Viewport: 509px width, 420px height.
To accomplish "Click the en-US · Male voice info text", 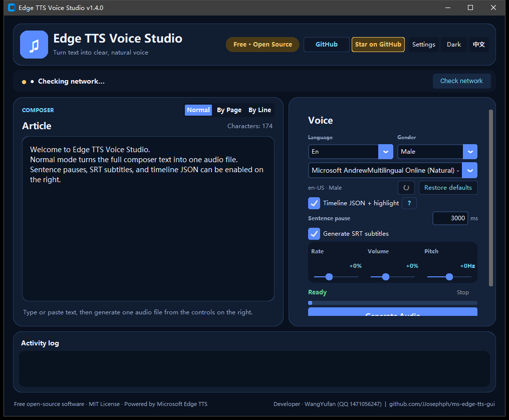I will pyautogui.click(x=325, y=188).
